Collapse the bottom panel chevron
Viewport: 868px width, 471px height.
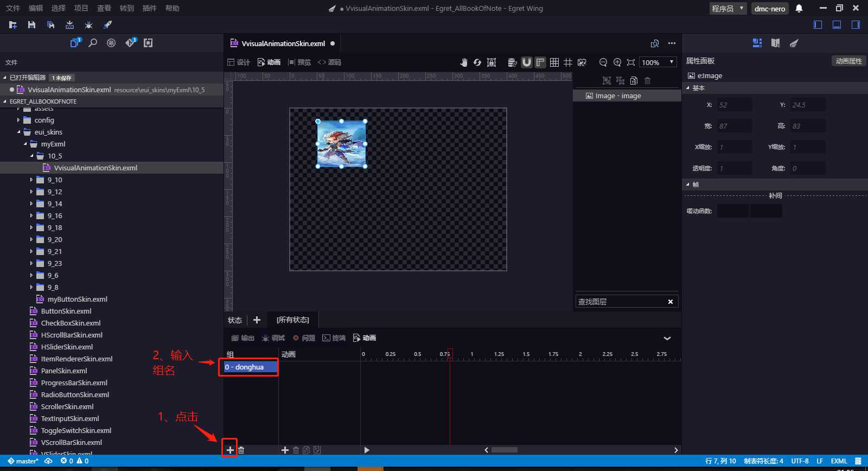(667, 338)
